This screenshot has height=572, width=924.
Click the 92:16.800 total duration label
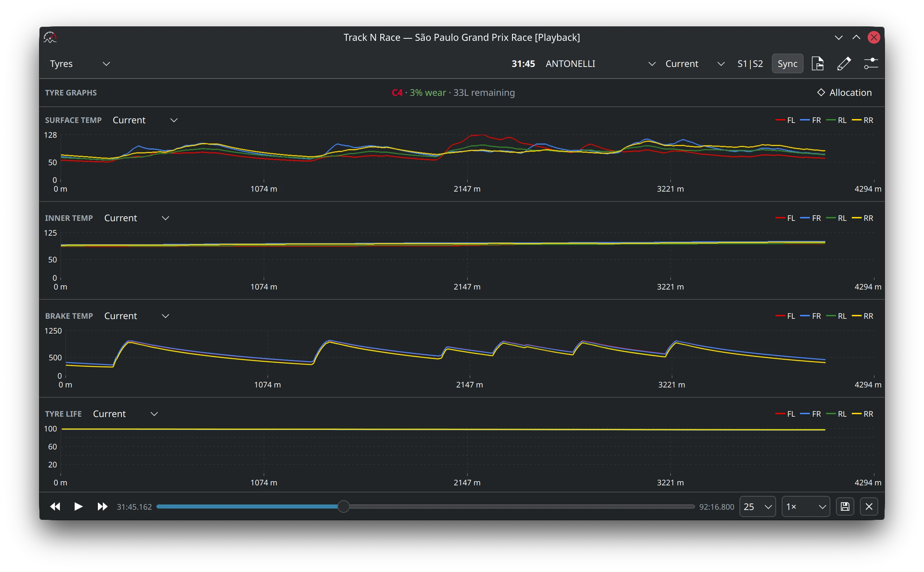(716, 506)
